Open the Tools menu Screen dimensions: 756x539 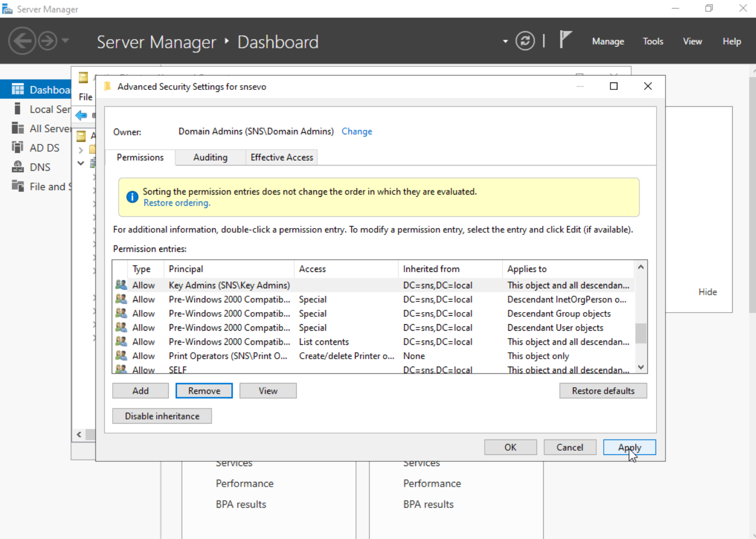tap(653, 41)
